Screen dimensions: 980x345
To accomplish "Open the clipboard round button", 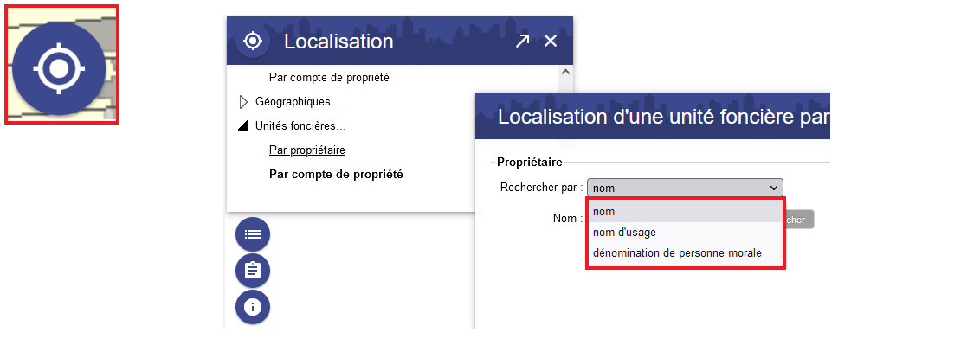I will (253, 271).
